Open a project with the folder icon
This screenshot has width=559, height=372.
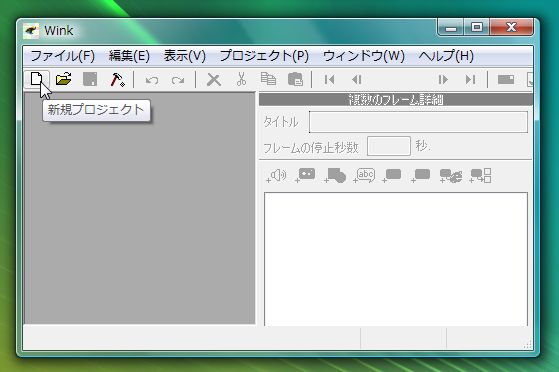(x=63, y=79)
